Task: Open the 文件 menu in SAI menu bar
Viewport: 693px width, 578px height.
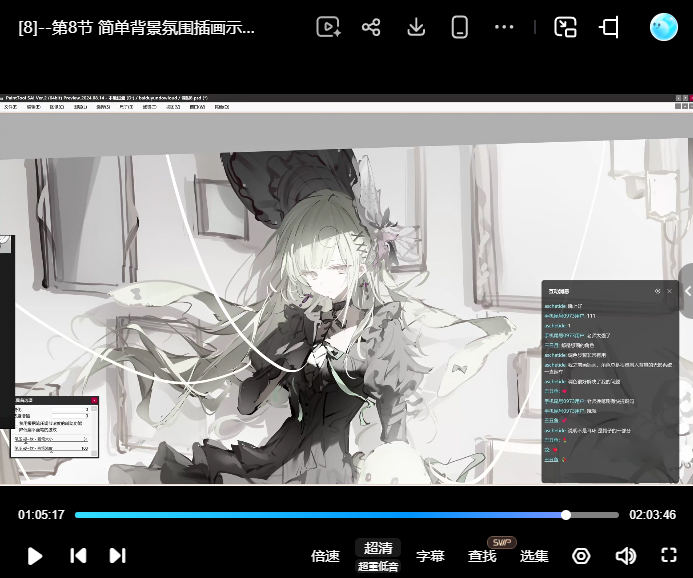Action: pos(10,107)
